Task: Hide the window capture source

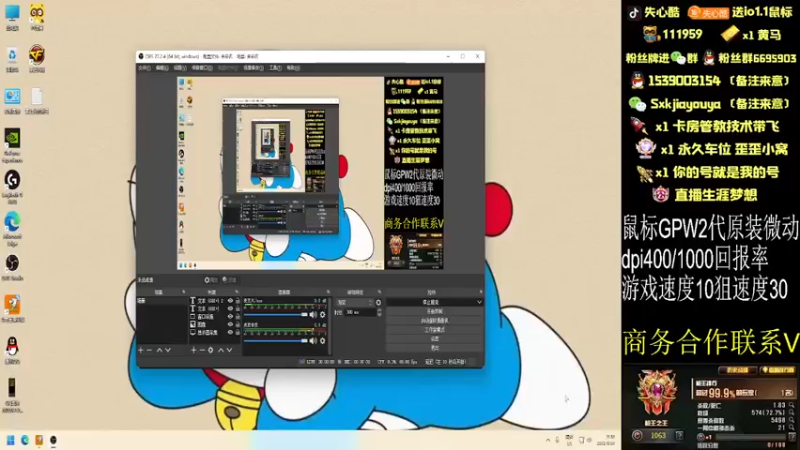Action: point(230,316)
